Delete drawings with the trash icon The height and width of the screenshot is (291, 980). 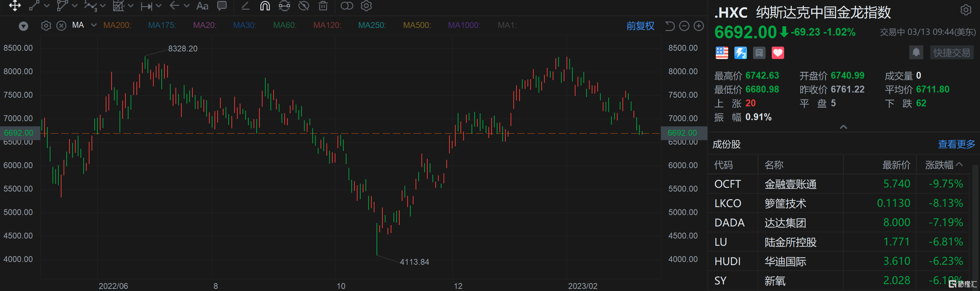(x=323, y=6)
